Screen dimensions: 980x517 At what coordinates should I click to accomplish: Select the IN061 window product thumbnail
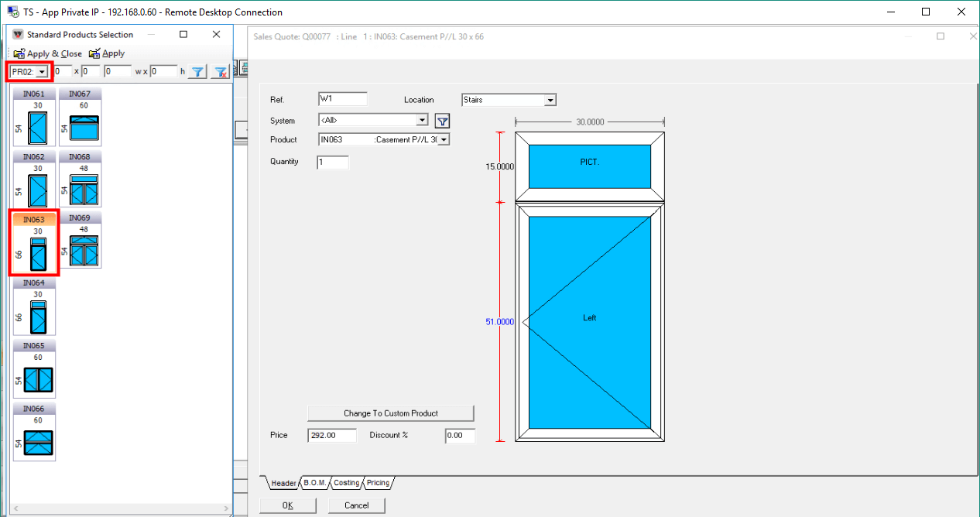[x=34, y=118]
